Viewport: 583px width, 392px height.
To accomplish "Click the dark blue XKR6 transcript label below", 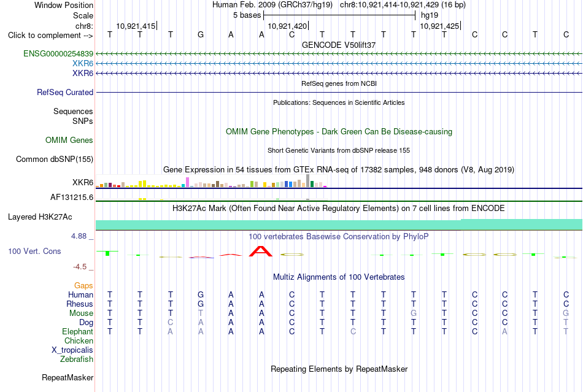I will pos(83,73).
